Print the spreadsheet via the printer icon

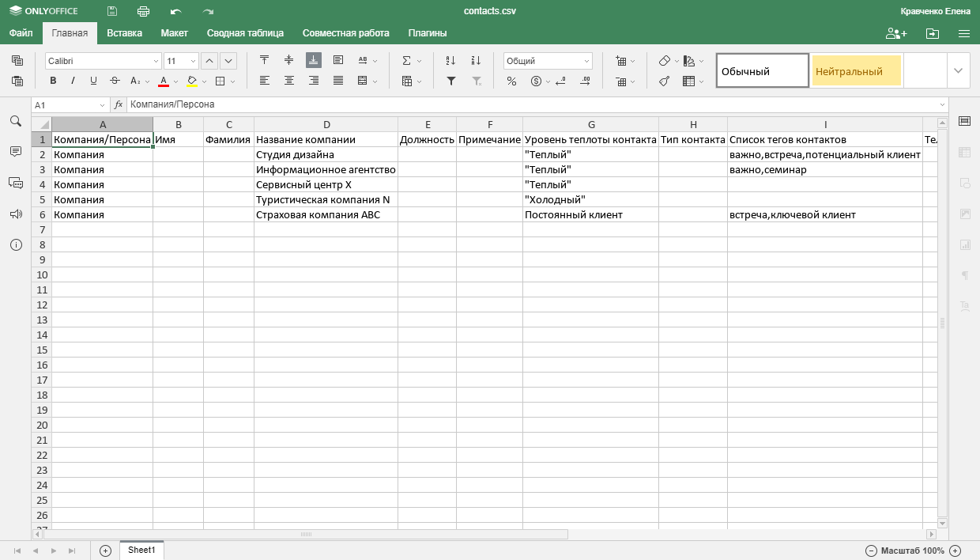tap(143, 11)
